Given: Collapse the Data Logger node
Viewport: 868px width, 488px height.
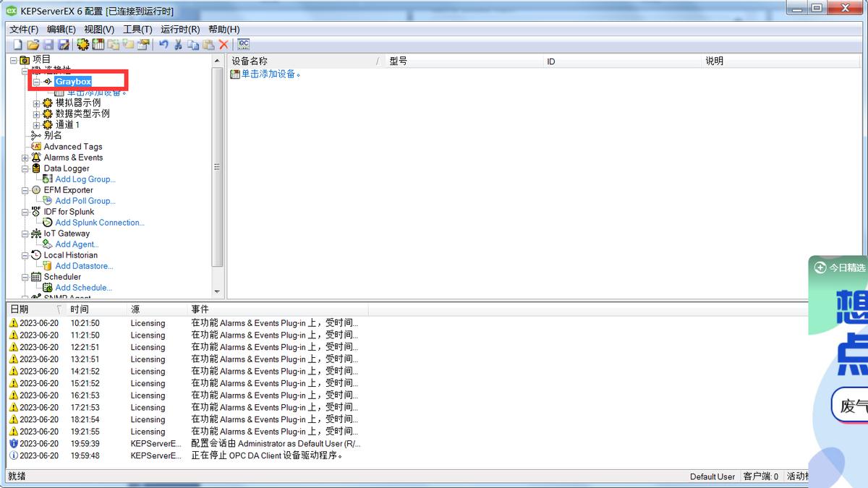Looking at the screenshot, I should (x=25, y=168).
